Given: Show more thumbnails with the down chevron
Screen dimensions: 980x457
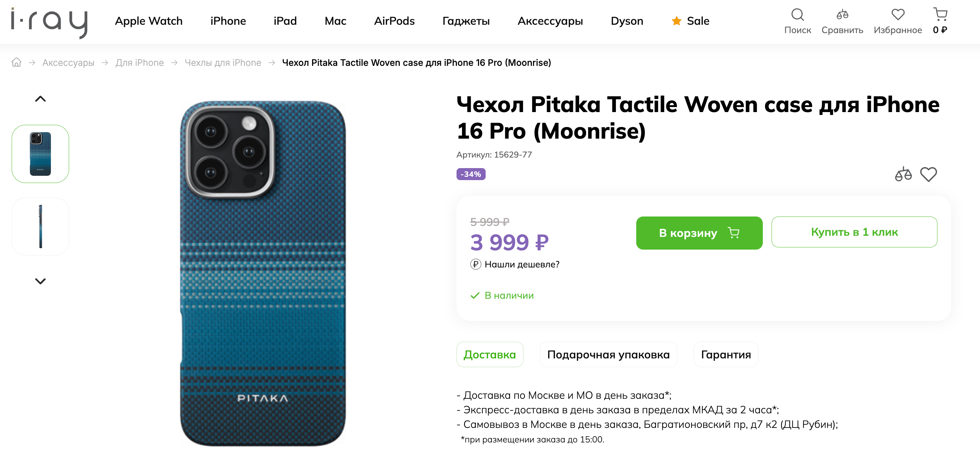Looking at the screenshot, I should point(40,282).
